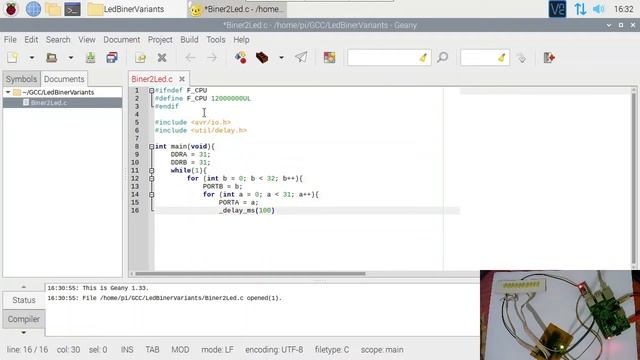Show previous message tabs with up arrow
The width and height of the screenshot is (640, 360).
click(23, 287)
